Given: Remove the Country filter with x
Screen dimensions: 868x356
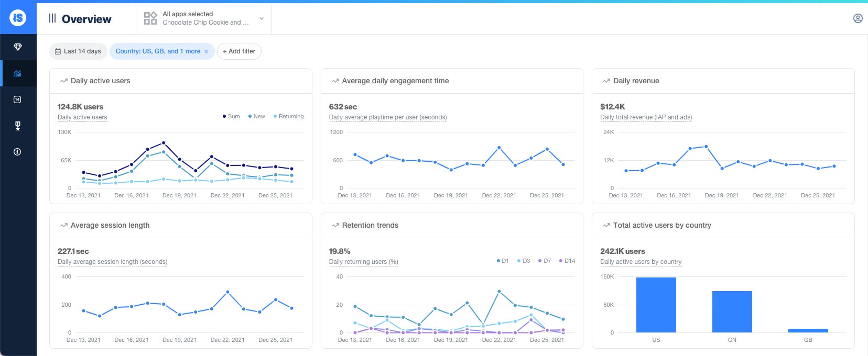Looking at the screenshot, I should coord(207,51).
